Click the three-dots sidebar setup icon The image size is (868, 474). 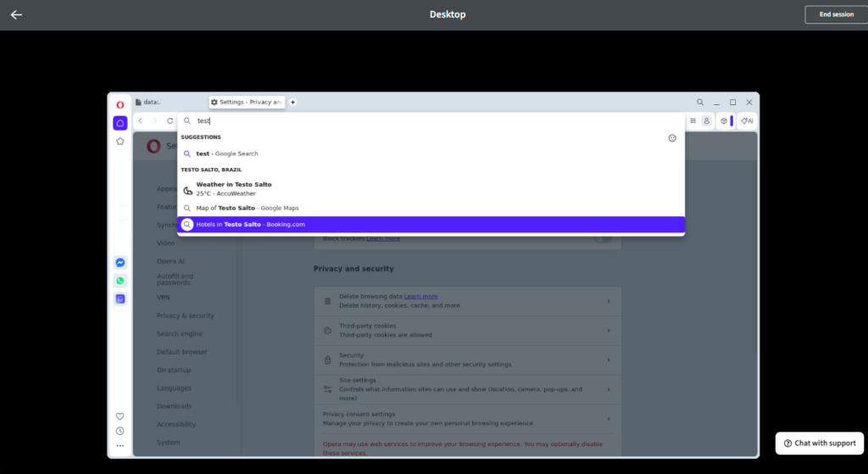pyautogui.click(x=120, y=445)
